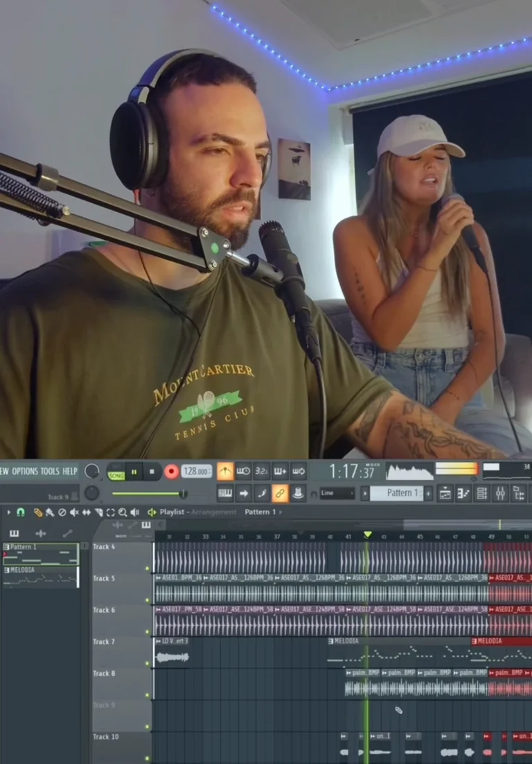The width and height of the screenshot is (532, 764).
Task: Select the Delete tool in playlist toolbar
Action: (x=62, y=512)
